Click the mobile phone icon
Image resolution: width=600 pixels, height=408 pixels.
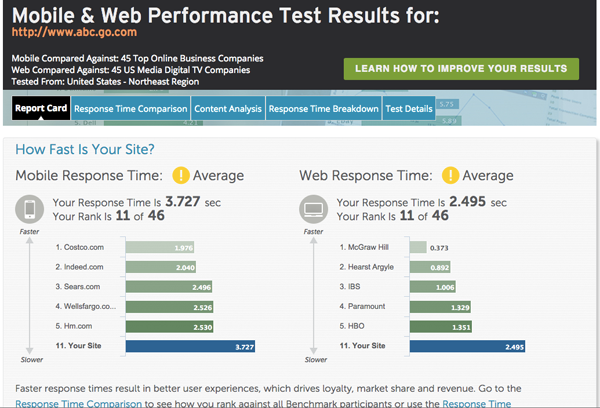[29, 209]
